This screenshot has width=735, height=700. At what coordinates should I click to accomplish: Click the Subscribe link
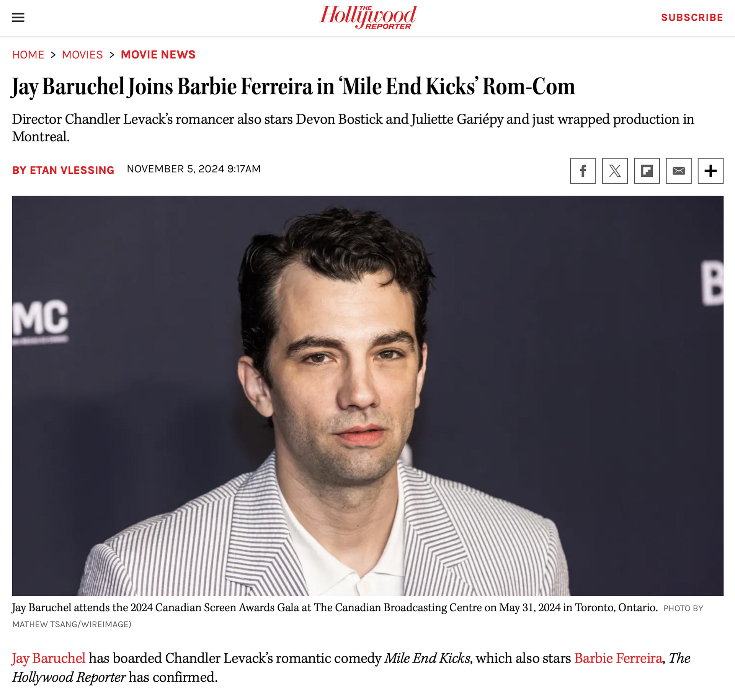coord(692,18)
